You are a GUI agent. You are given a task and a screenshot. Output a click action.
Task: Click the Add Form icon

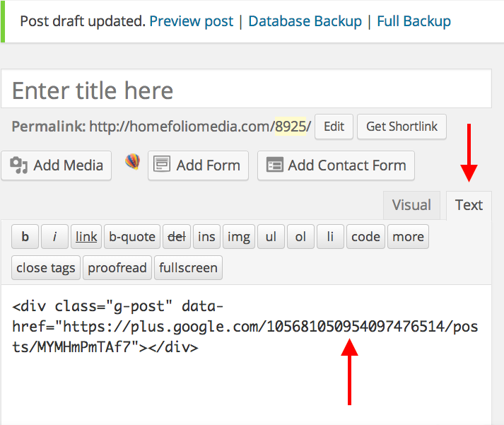click(162, 164)
